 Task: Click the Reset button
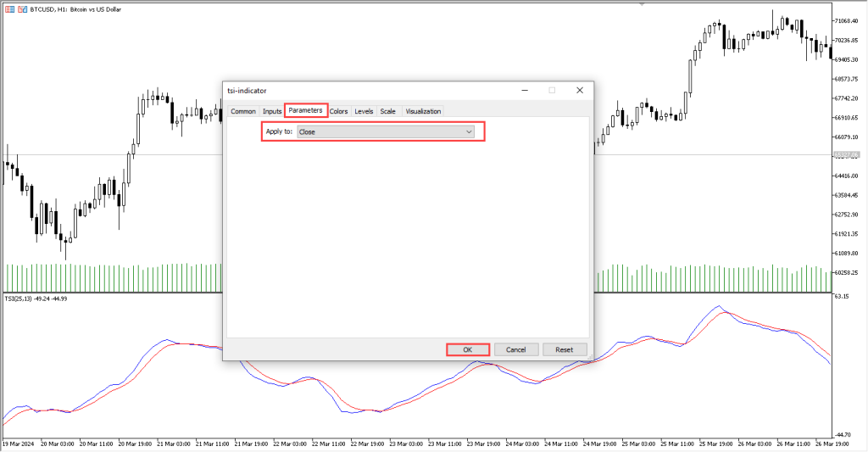(x=564, y=349)
